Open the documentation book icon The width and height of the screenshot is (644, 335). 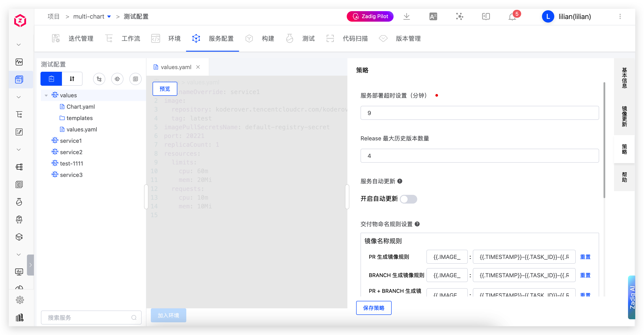coord(486,16)
